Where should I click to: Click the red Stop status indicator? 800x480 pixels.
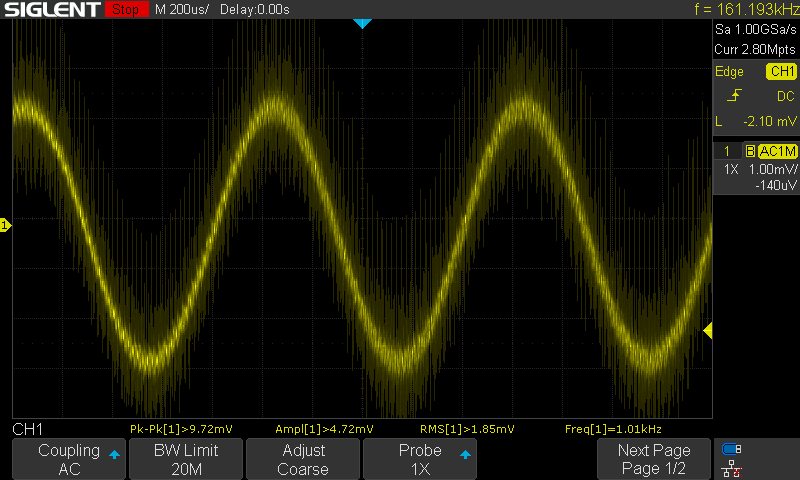tap(126, 9)
